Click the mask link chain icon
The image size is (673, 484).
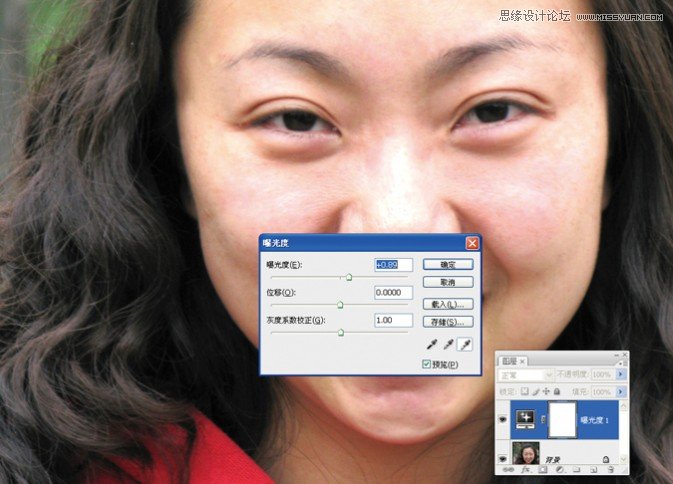click(x=543, y=419)
